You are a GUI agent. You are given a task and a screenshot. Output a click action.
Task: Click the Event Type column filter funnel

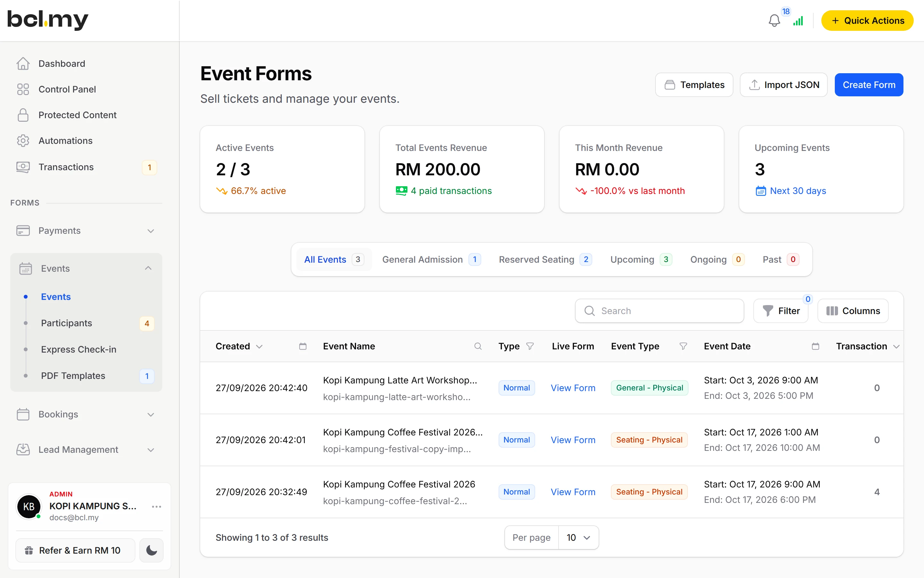point(683,346)
